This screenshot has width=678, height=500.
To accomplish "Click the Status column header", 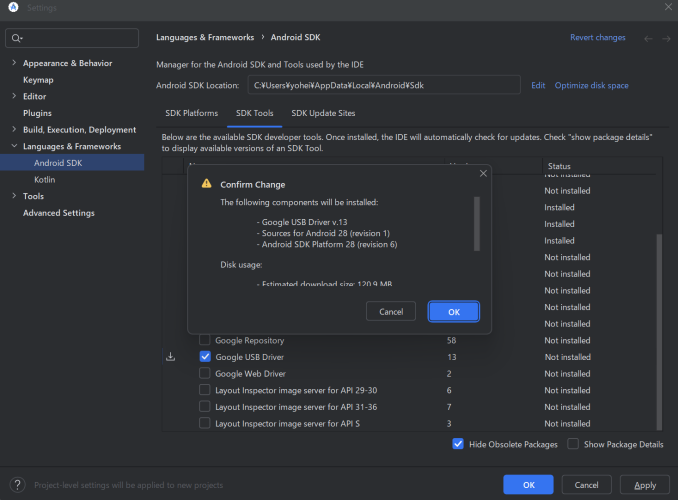I will coord(559,166).
